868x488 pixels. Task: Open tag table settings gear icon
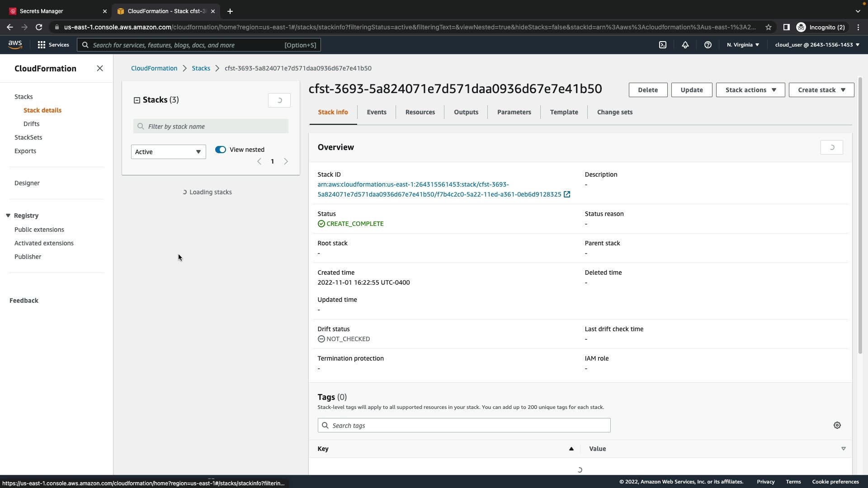pos(837,425)
